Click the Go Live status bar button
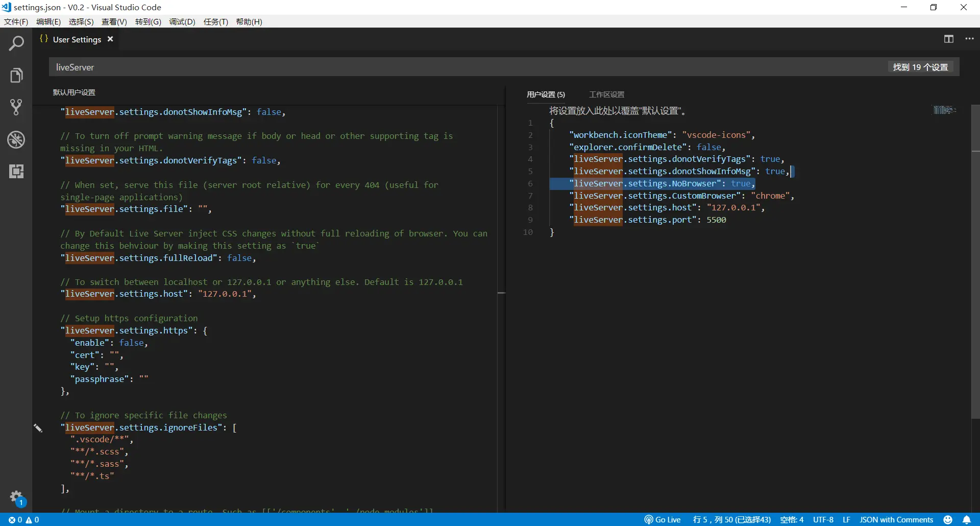 point(663,519)
